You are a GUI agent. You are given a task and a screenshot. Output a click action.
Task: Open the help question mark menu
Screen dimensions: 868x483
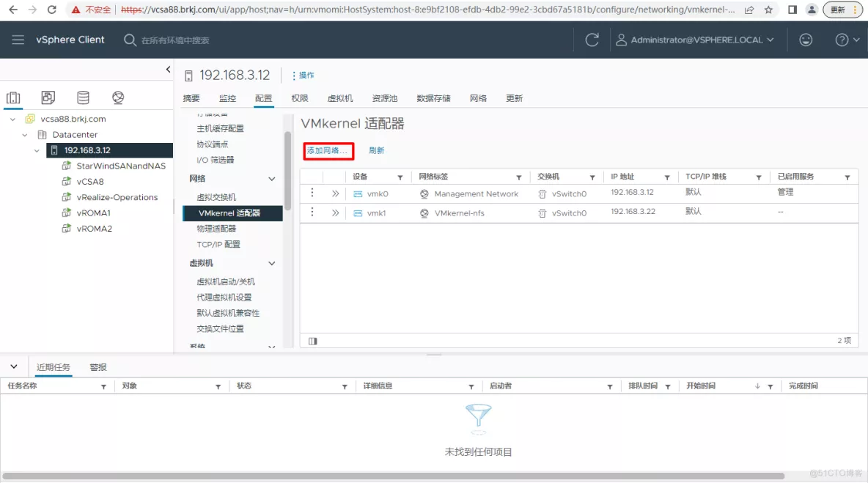click(847, 40)
